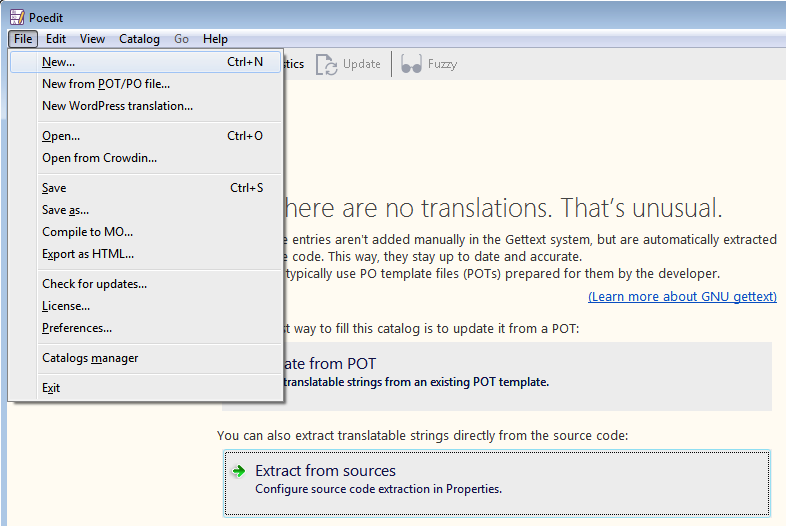The image size is (786, 526).
Task: Choose New... from the File menu
Action: [58, 62]
